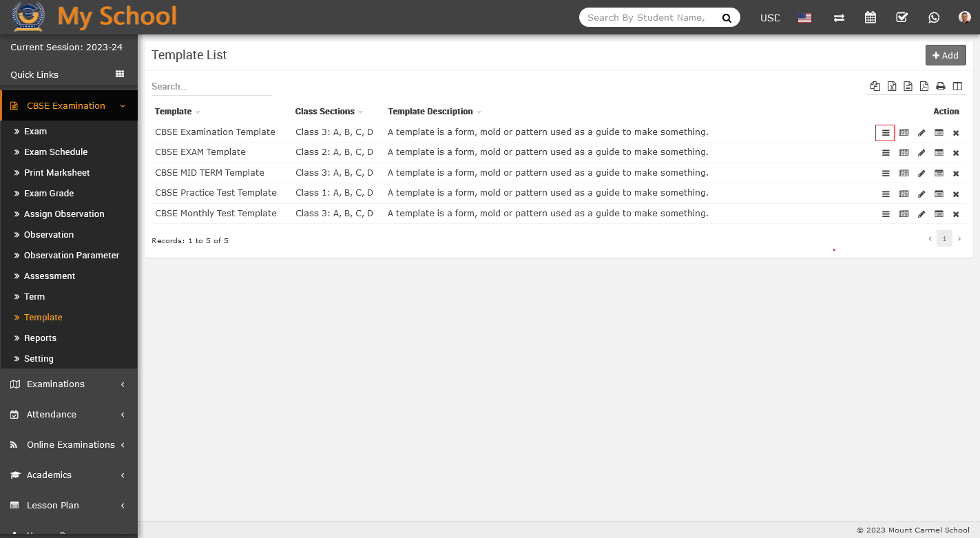980x538 pixels.
Task: Open the calendar icon in header
Action: click(x=870, y=17)
